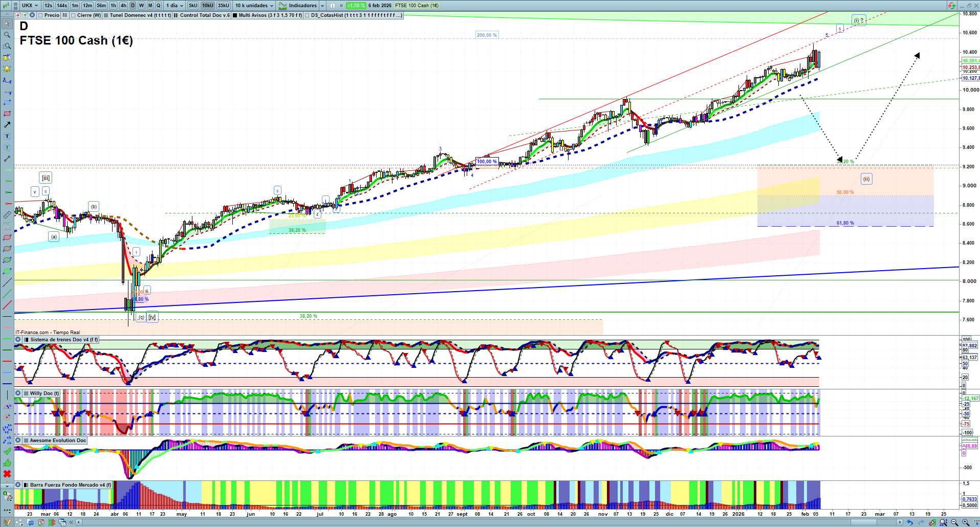Click the Tunel Domenec v4 color swatch

coord(106,15)
